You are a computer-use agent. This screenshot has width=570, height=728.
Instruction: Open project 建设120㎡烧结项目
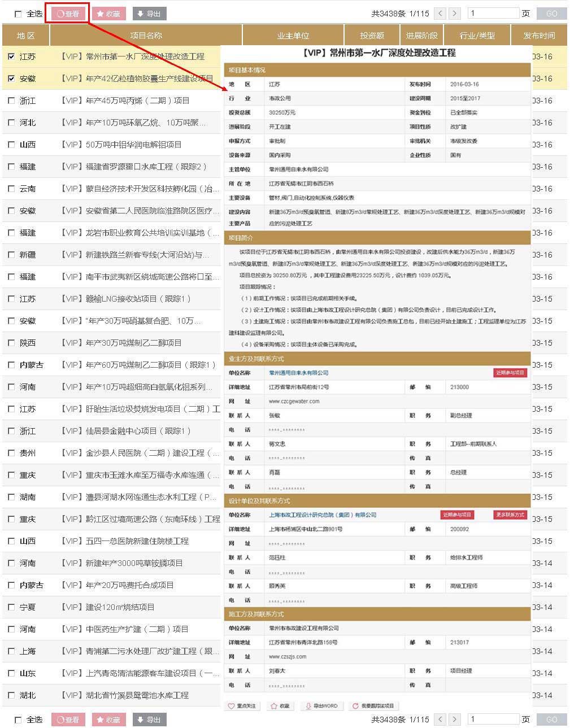[x=108, y=607]
